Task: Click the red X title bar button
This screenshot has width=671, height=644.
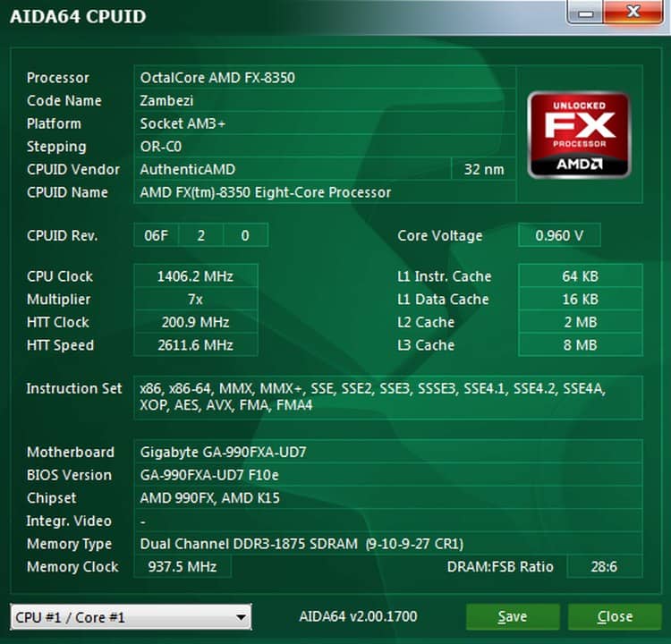Action: [633, 12]
